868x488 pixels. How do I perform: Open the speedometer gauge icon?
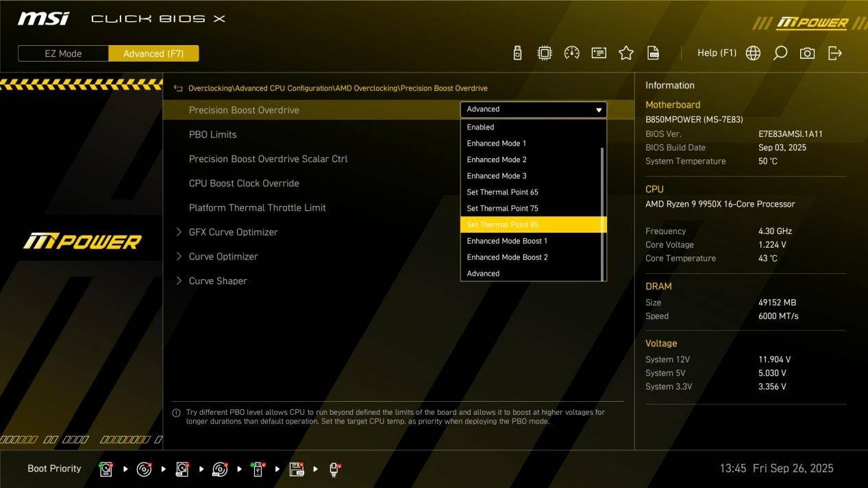(x=571, y=53)
